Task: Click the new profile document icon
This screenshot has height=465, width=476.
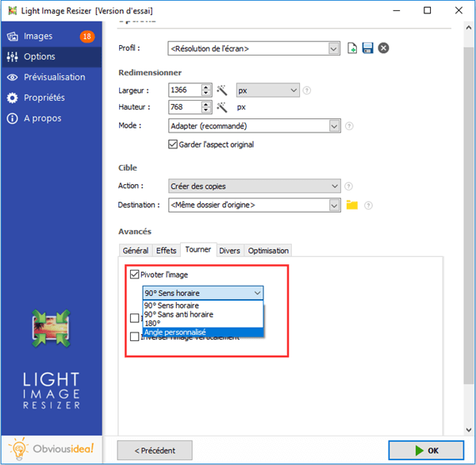Action: pos(351,48)
